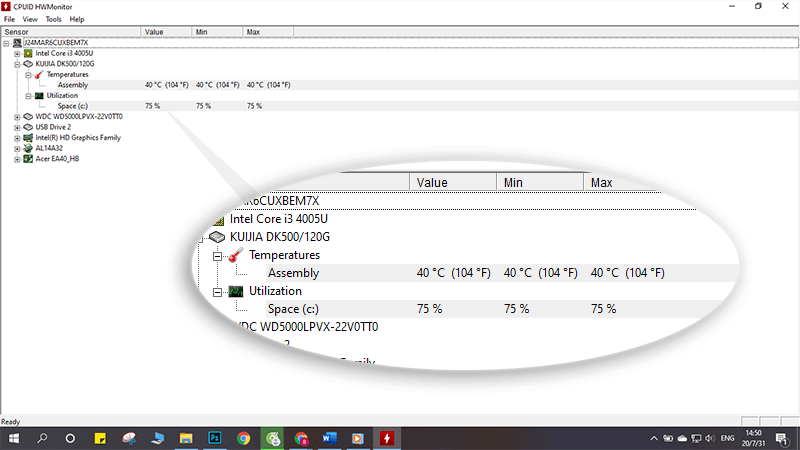Viewport: 800px width, 450px height.
Task: Open Sticky Notes from the taskbar
Action: 100,438
